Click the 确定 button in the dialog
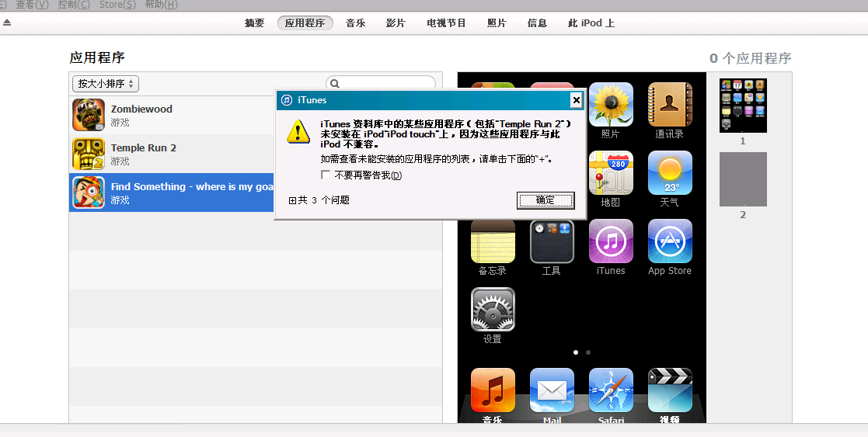 point(546,200)
